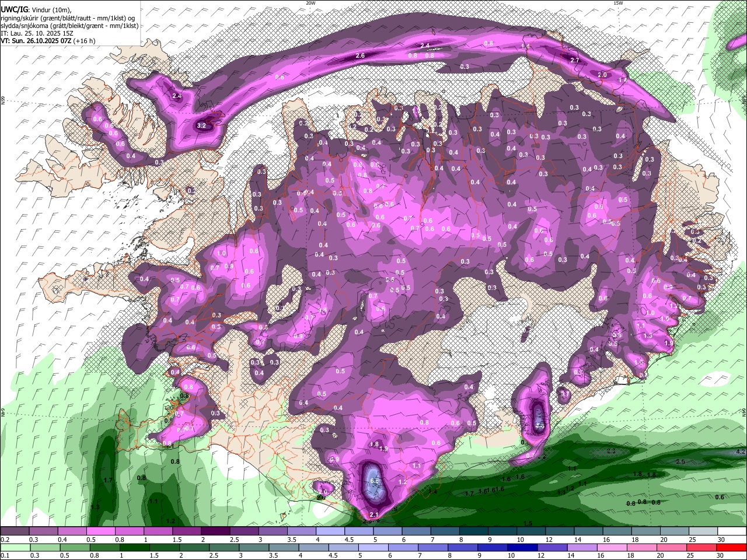The image size is (747, 560).
Task: Click the 4.2 rain value at the right edge
Action: coord(741,452)
